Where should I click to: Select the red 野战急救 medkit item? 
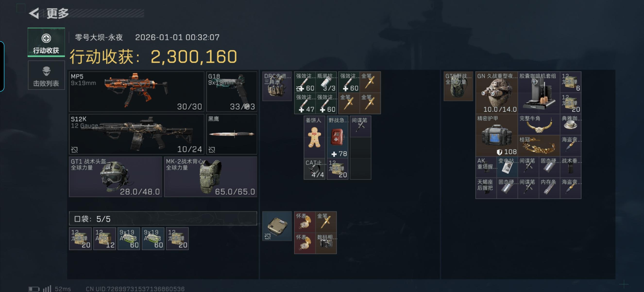(338, 137)
